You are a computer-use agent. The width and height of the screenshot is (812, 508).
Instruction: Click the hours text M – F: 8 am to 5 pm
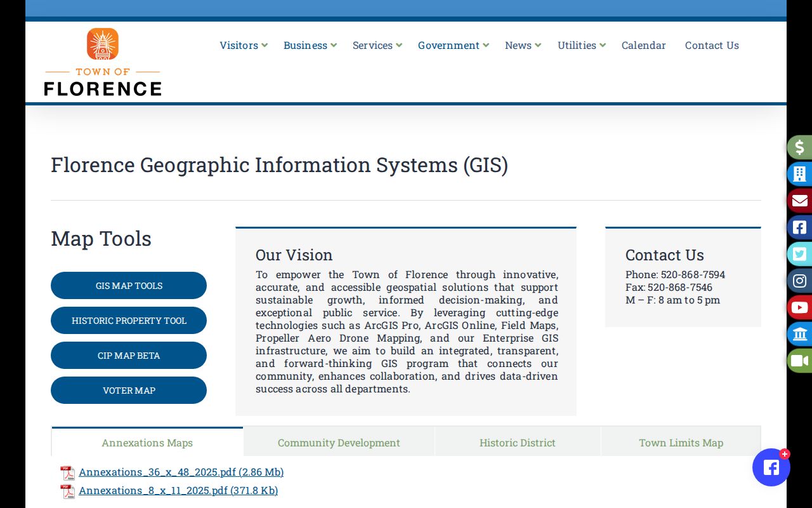672,300
